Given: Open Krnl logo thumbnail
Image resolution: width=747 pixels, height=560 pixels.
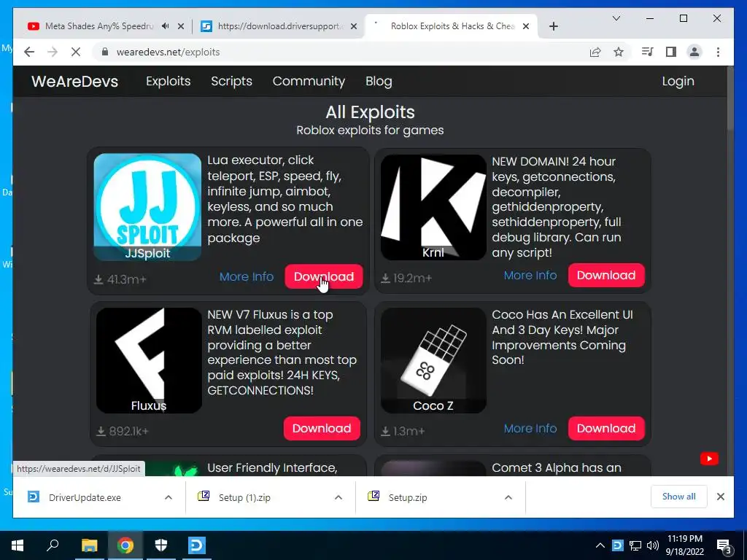Looking at the screenshot, I should click(x=433, y=207).
